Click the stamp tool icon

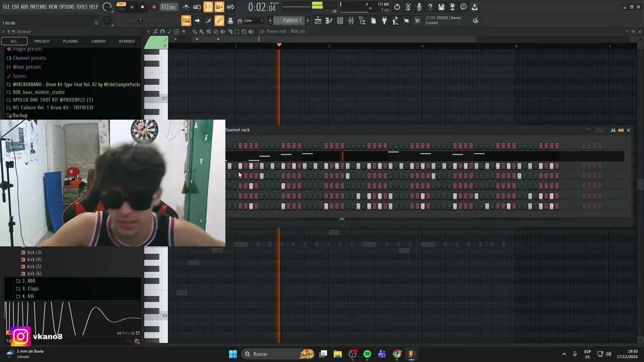tap(230, 21)
